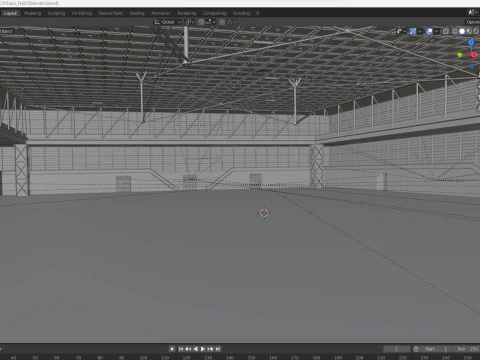Screen dimensions: 480x360
Task: Click the End frame field
Action: (x=467, y=349)
